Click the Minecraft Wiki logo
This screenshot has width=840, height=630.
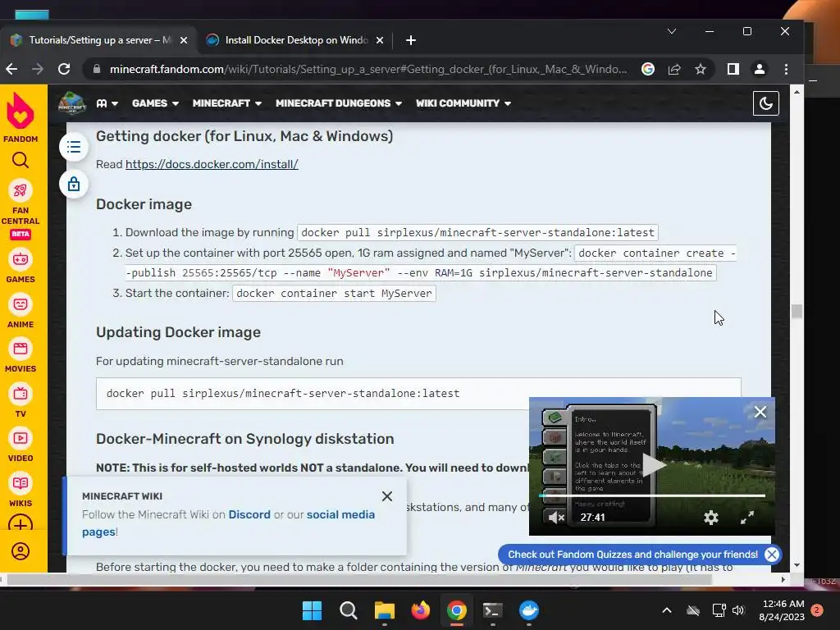pos(72,103)
